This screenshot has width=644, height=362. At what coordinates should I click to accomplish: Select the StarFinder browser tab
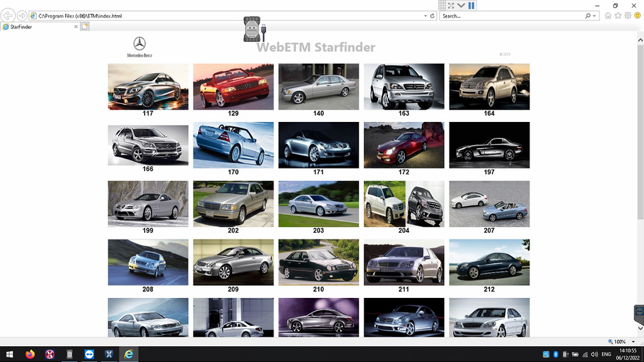tap(38, 27)
